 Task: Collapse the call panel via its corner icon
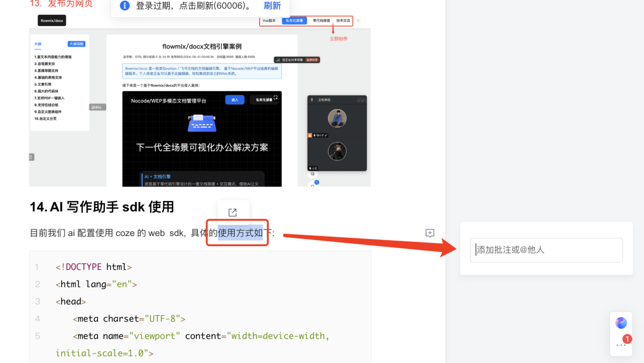click(361, 99)
